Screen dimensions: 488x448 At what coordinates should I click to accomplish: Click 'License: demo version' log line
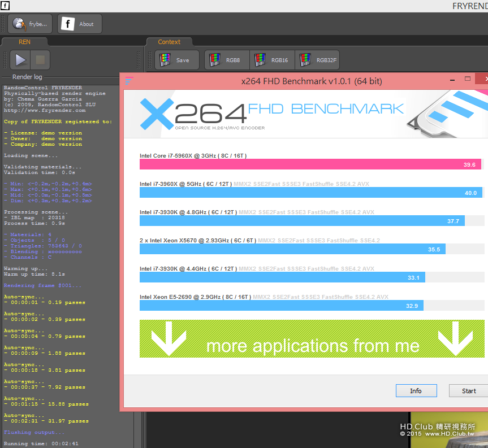(x=43, y=133)
